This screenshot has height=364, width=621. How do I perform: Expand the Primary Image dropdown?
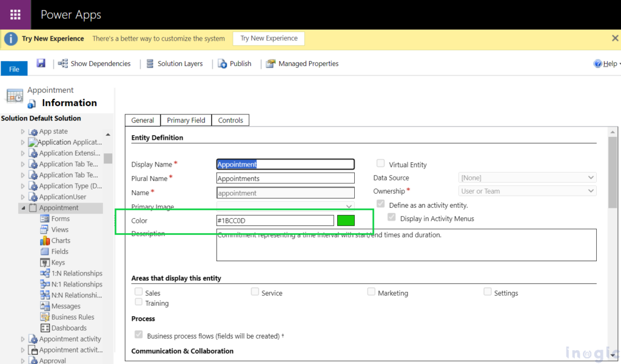point(349,207)
